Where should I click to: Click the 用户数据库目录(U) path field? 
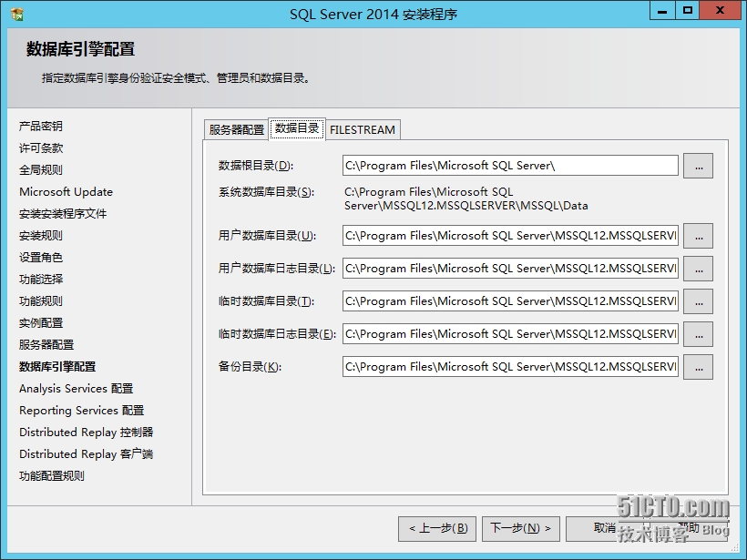(510, 236)
